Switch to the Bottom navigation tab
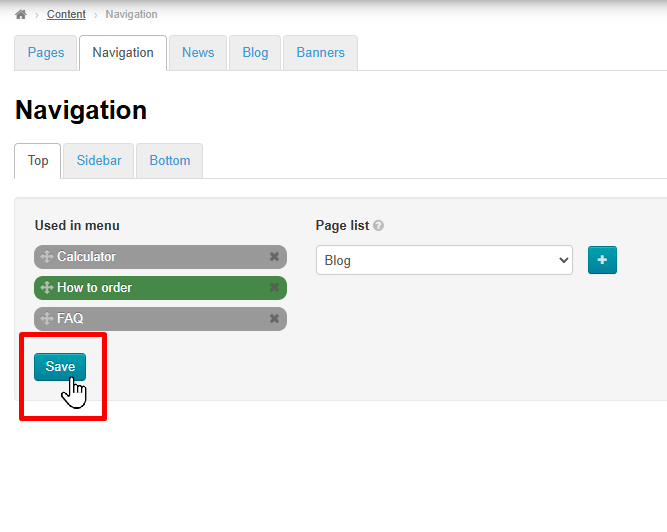This screenshot has height=532, width=667. coord(170,161)
